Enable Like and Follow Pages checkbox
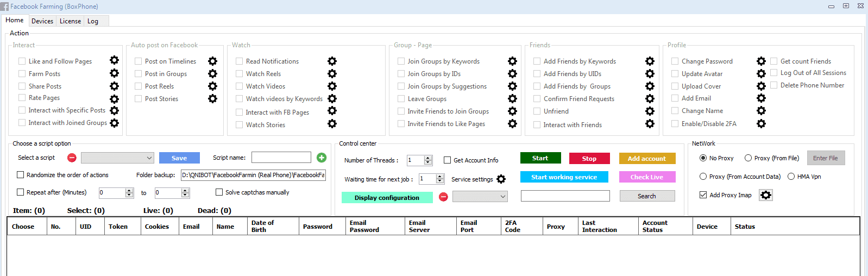Screen dimensions: 868x276 coord(22,61)
